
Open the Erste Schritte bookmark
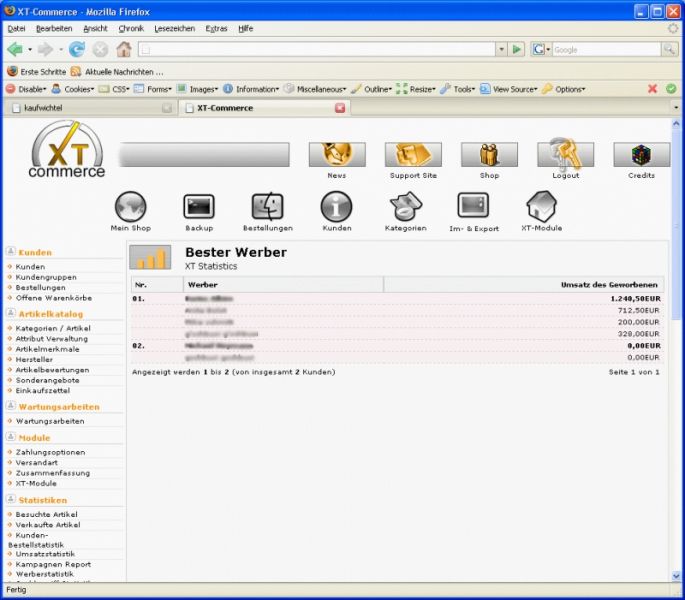tap(37, 71)
